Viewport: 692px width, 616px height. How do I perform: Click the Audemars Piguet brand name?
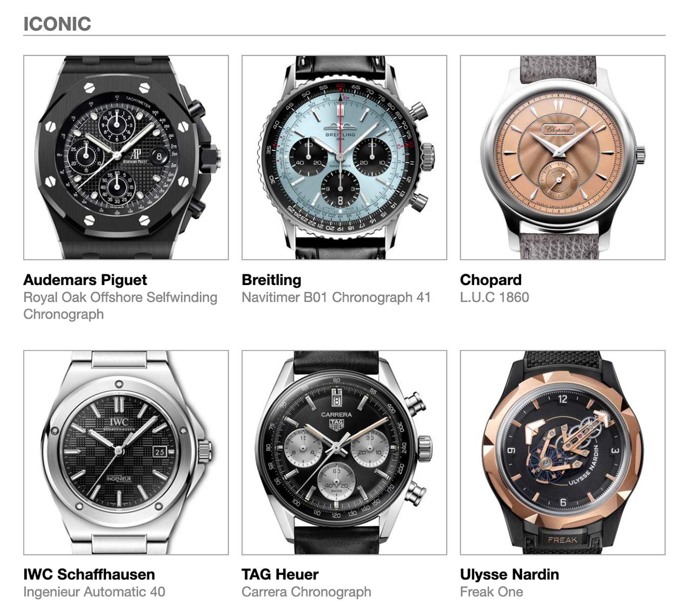click(85, 280)
